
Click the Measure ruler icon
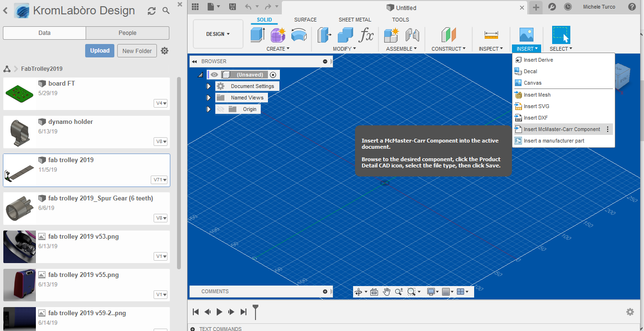(491, 35)
